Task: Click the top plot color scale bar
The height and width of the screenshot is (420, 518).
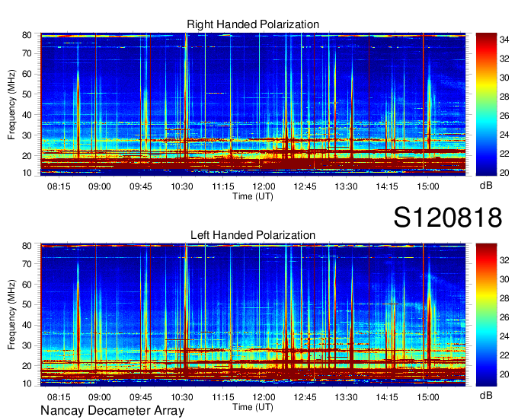Action: click(x=486, y=104)
